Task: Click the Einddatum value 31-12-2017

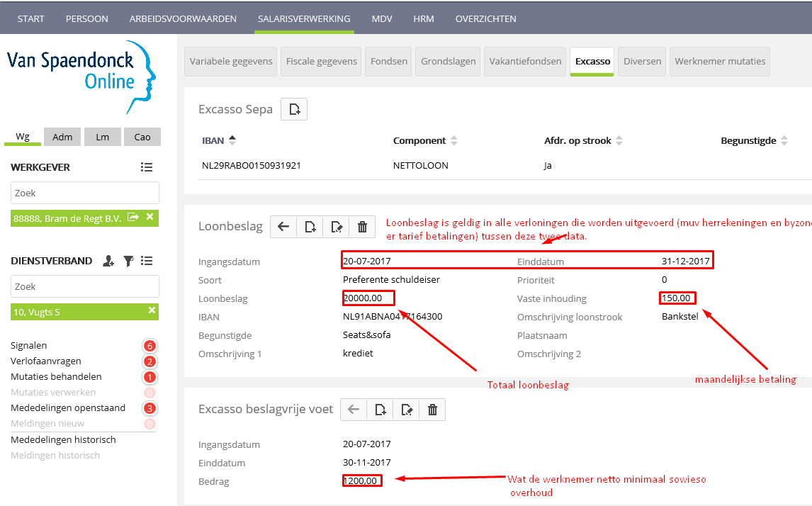Action: tap(686, 262)
